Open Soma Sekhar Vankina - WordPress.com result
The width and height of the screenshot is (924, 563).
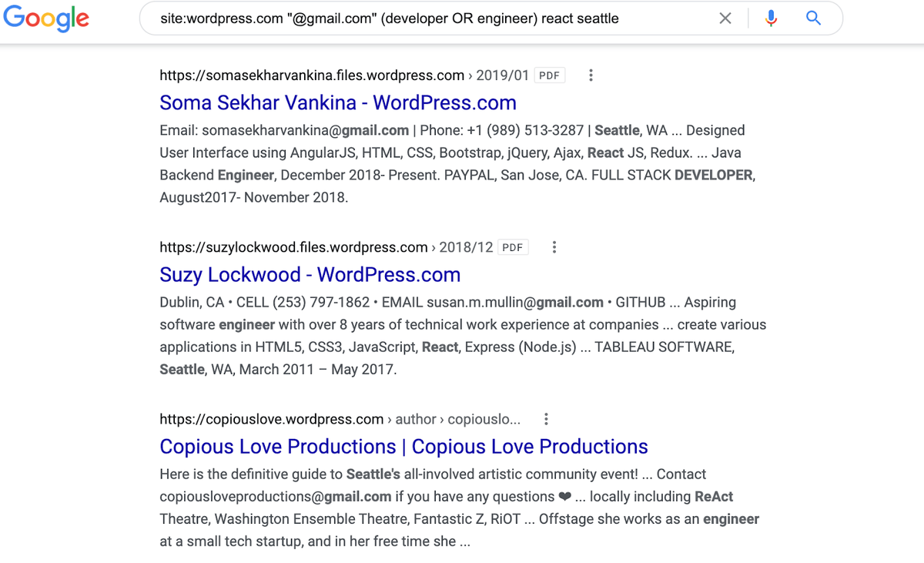point(338,102)
